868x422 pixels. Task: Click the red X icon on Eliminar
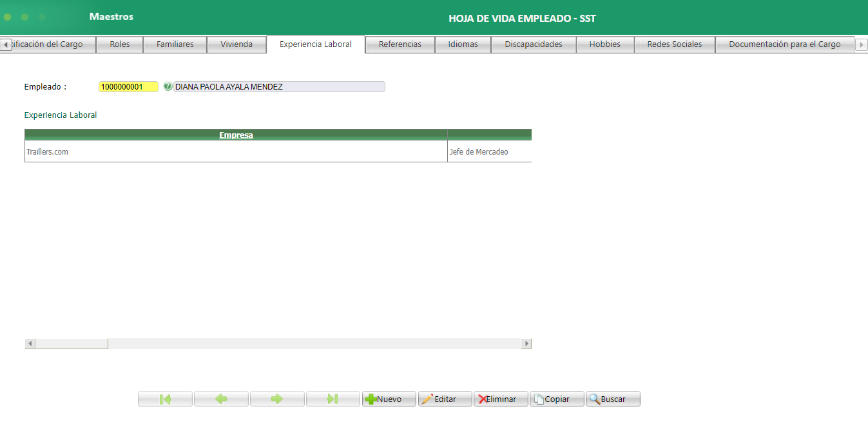click(483, 398)
